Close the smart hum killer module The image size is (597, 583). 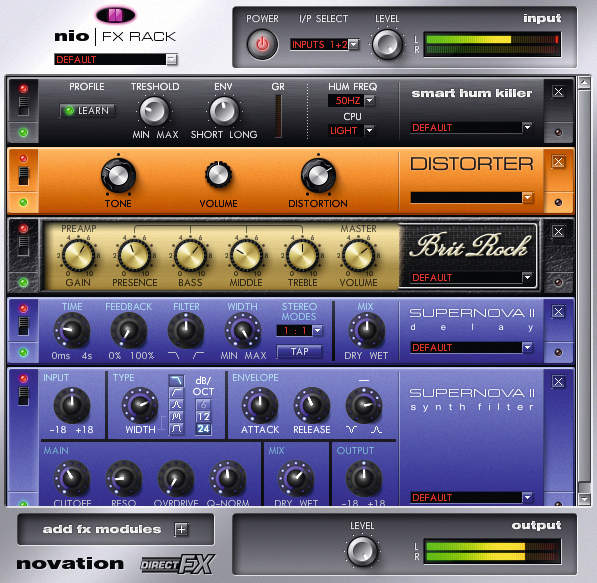[x=558, y=91]
